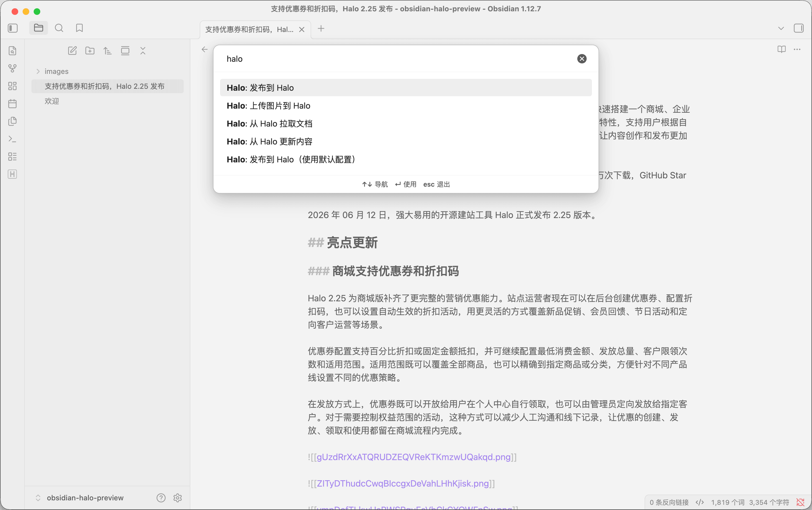Click the 1,819 个词 word count
The width and height of the screenshot is (812, 510).
click(x=728, y=503)
